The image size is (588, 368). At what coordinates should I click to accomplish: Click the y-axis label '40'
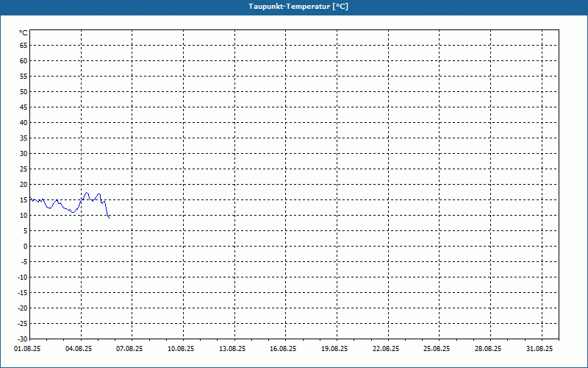(24, 123)
